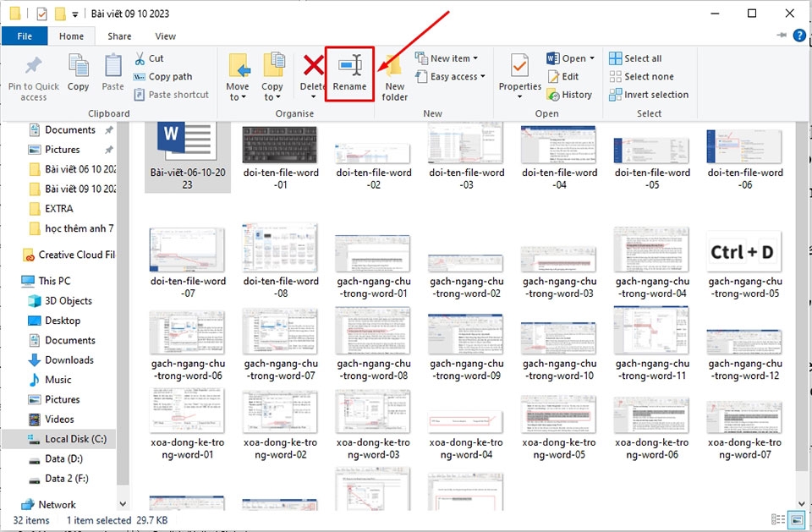Click Invert selection
The image size is (812, 532).
point(649,95)
